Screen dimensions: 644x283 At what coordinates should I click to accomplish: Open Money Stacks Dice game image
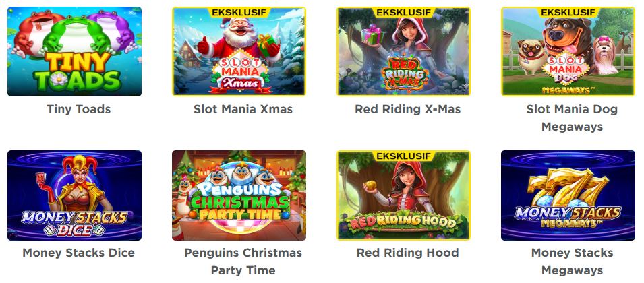(74, 195)
